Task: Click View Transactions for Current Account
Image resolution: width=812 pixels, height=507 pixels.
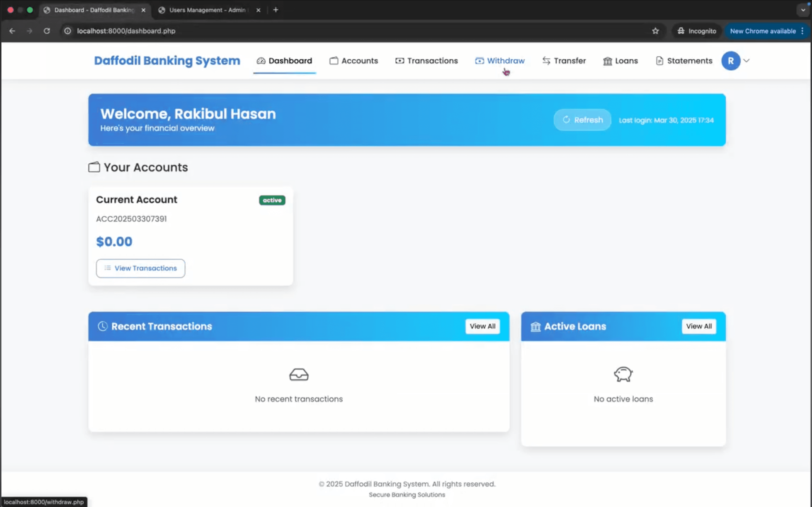Action: click(140, 268)
